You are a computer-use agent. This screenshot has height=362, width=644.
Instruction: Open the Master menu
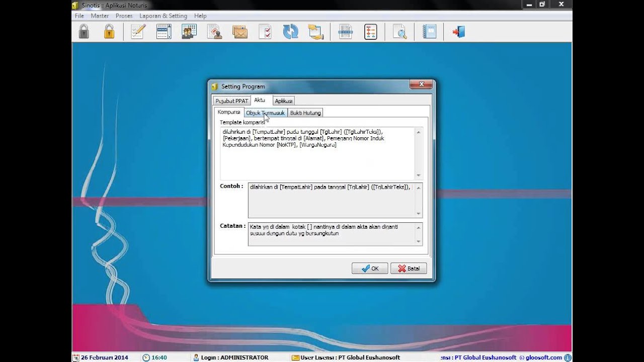click(x=100, y=16)
